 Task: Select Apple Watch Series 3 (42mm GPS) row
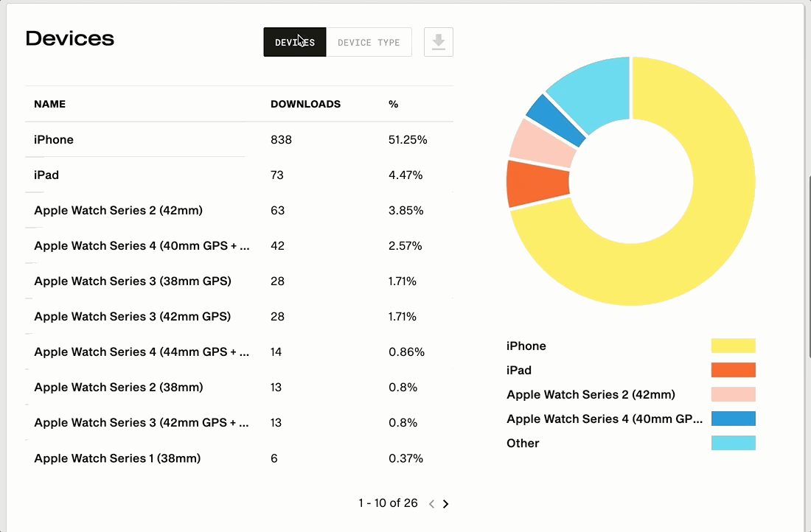(239, 316)
